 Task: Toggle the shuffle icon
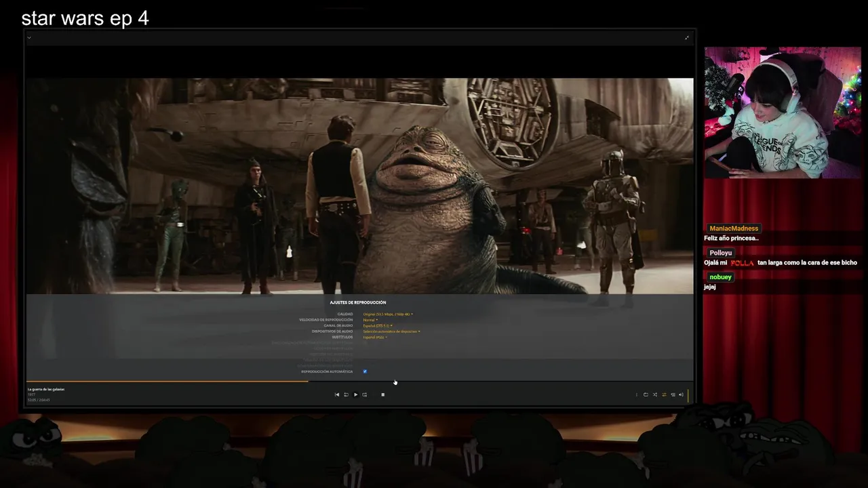(655, 394)
